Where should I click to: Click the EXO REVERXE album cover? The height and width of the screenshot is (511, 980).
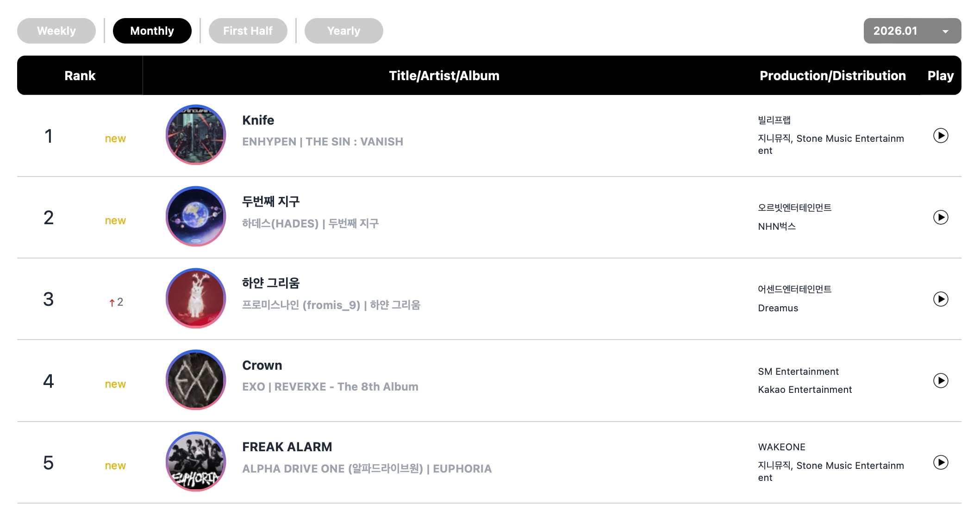tap(196, 380)
